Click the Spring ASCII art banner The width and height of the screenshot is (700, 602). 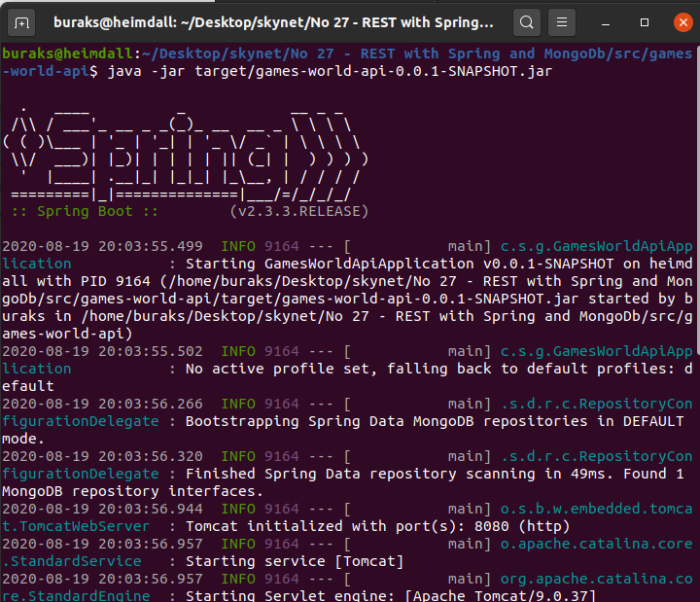pyautogui.click(x=186, y=154)
